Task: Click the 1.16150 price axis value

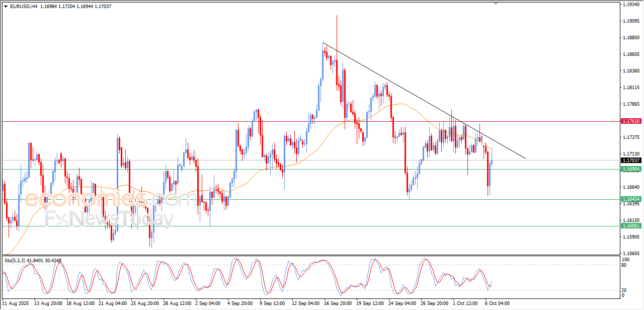Action: point(631,220)
